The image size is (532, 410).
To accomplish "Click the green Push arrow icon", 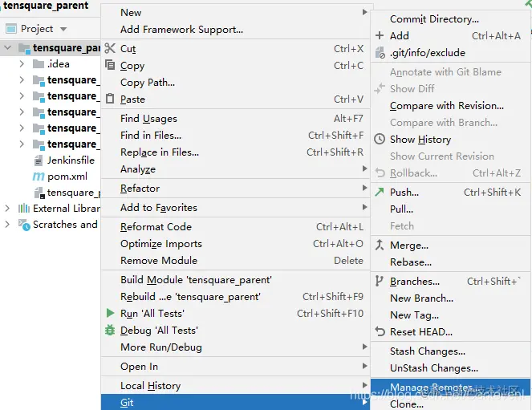I will [380, 192].
